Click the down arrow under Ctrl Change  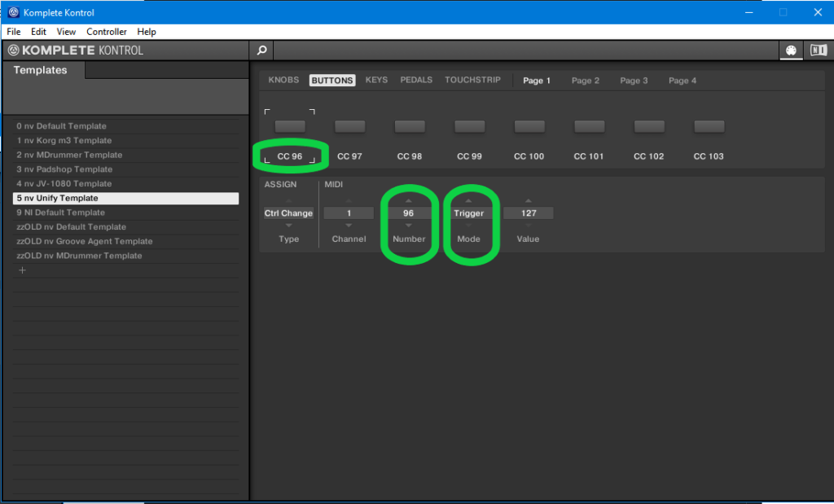point(289,226)
